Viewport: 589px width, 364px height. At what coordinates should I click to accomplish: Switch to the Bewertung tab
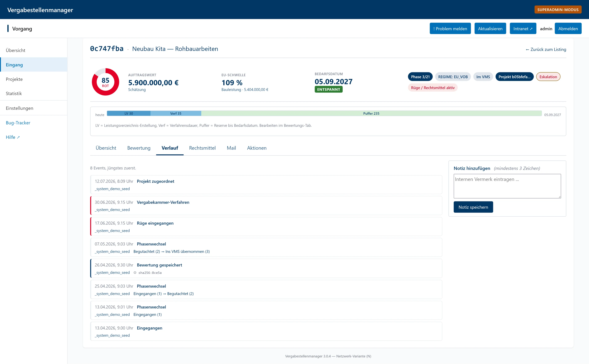point(139,148)
